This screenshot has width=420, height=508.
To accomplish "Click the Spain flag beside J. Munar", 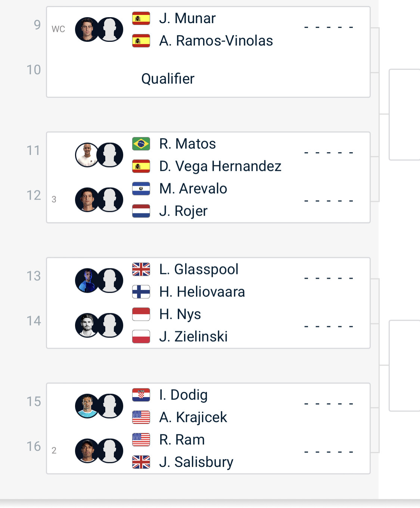I will pyautogui.click(x=141, y=18).
